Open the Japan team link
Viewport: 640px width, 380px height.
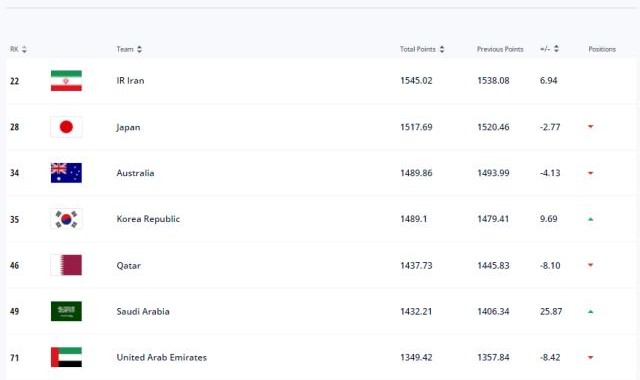tap(128, 127)
